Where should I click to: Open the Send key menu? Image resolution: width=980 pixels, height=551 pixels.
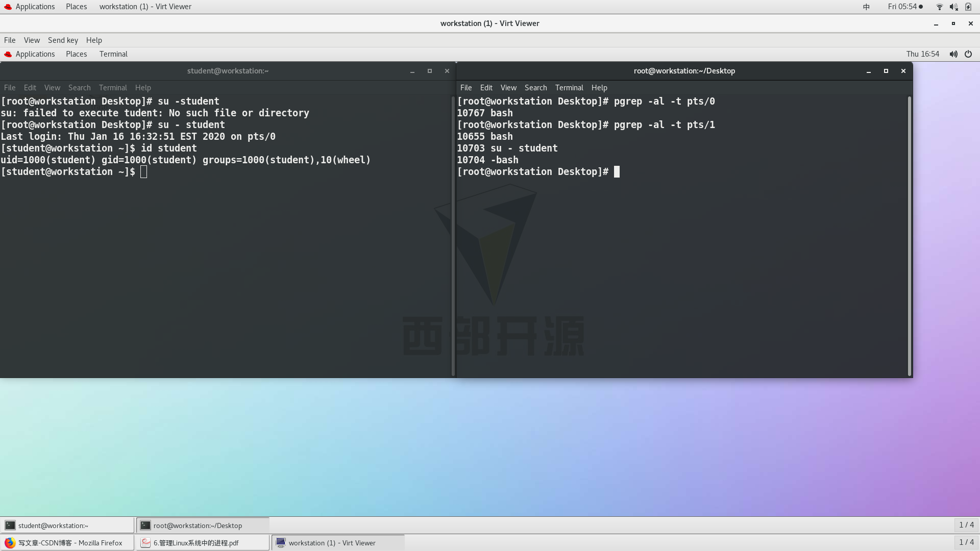pyautogui.click(x=63, y=40)
